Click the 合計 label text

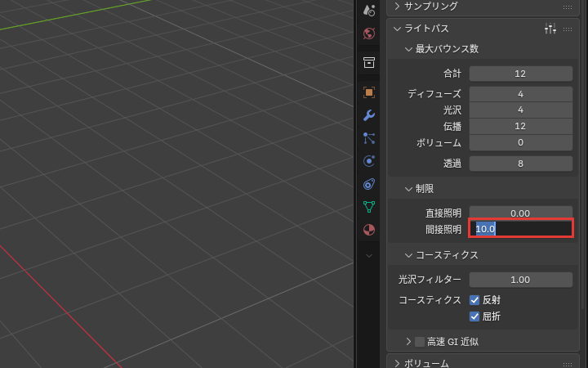coord(452,74)
